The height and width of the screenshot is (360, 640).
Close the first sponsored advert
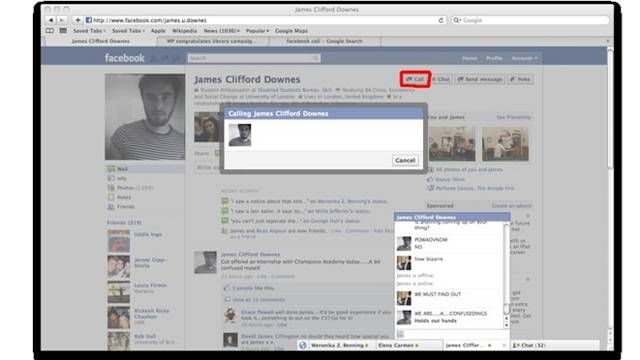click(x=528, y=216)
